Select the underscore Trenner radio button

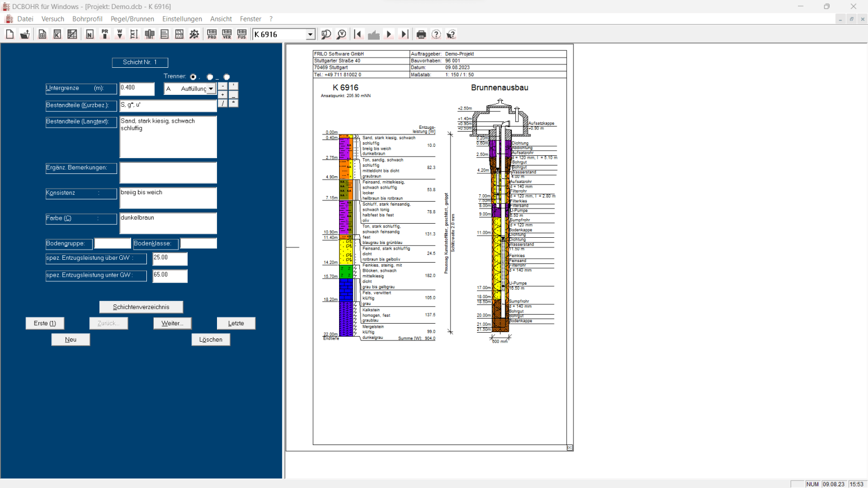point(210,77)
